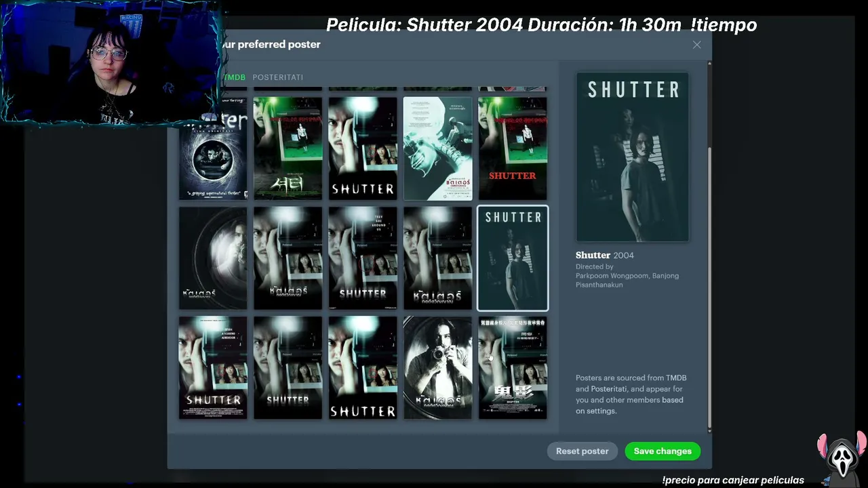Click the Reset poster button
The width and height of the screenshot is (868, 488).
click(x=582, y=451)
